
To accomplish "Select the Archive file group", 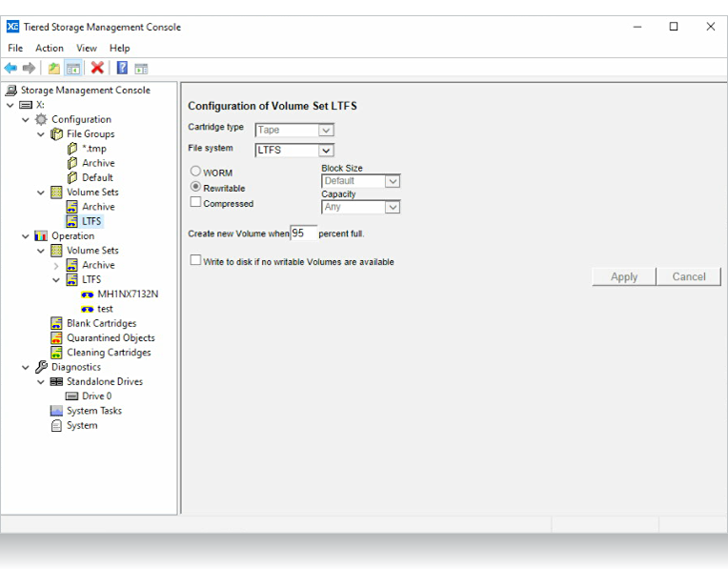I will (98, 163).
